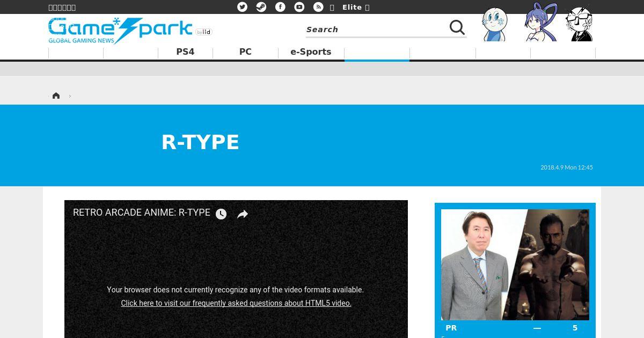Open the Game*Spark logo homepage
This screenshot has height=338, width=644.
coord(120,30)
